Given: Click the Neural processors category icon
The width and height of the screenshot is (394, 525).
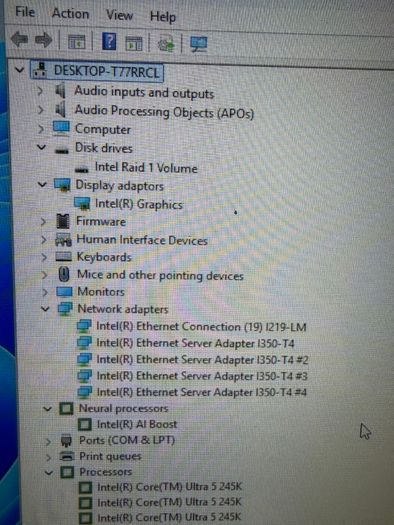Looking at the screenshot, I should (x=66, y=408).
